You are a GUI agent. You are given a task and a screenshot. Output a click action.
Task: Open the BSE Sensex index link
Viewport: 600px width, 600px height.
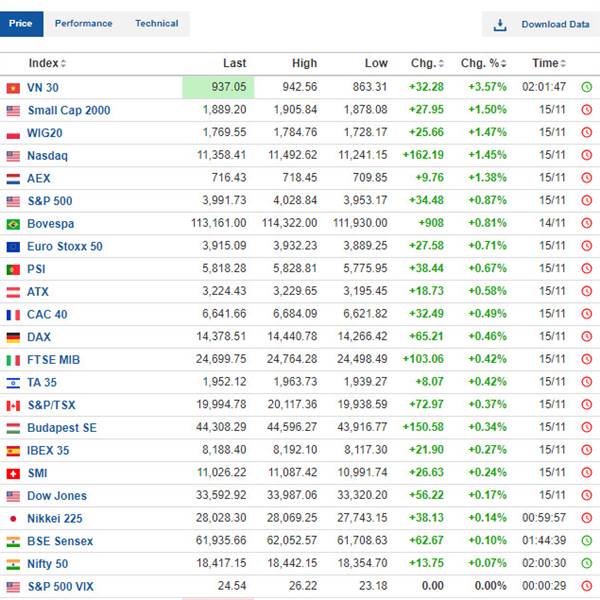click(x=60, y=541)
